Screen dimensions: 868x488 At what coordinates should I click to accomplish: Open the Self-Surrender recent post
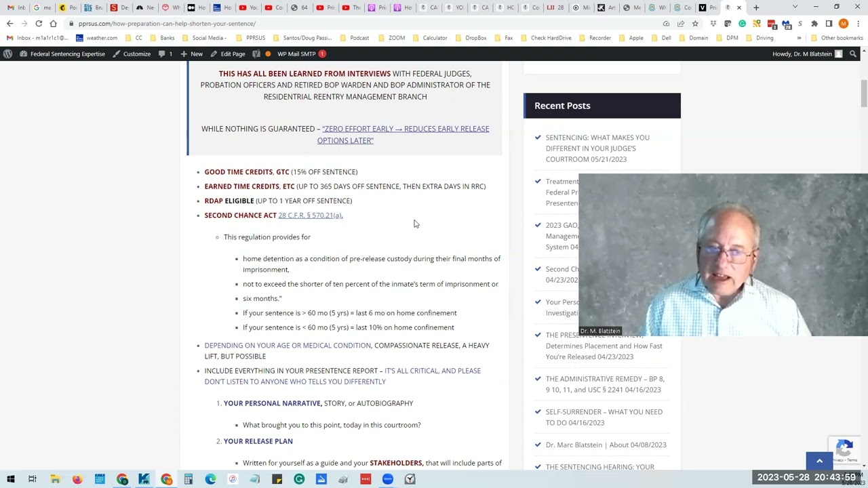pos(604,417)
